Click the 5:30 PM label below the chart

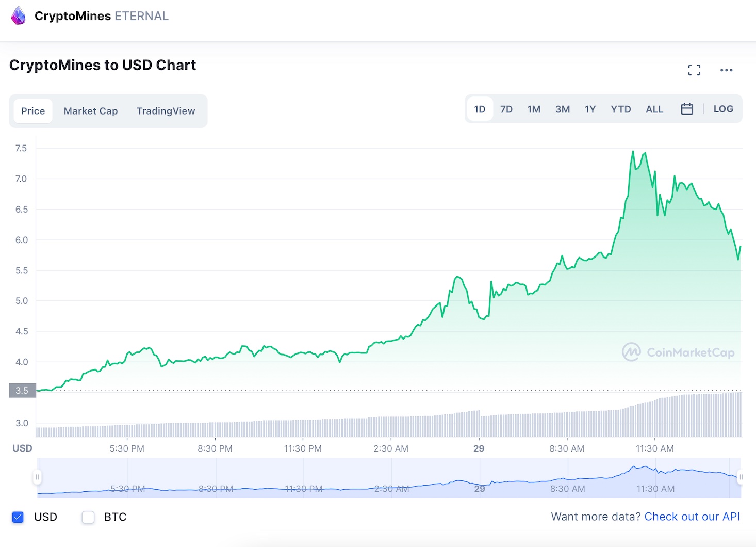click(127, 448)
